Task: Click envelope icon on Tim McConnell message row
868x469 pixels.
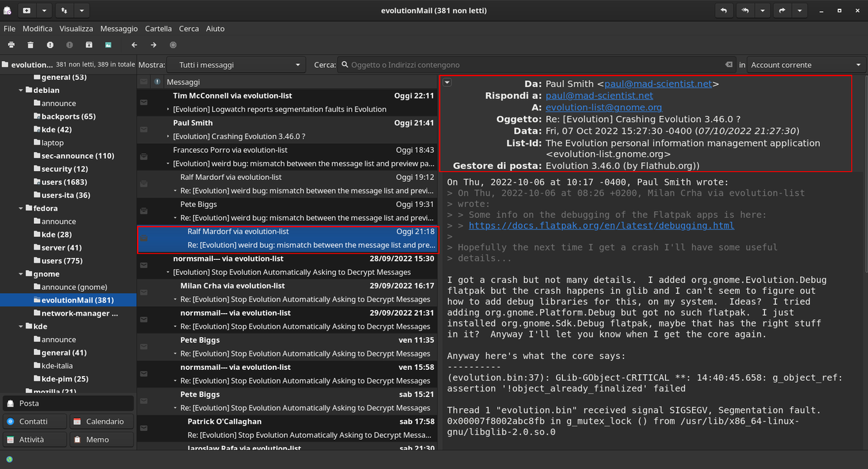Action: click(144, 102)
